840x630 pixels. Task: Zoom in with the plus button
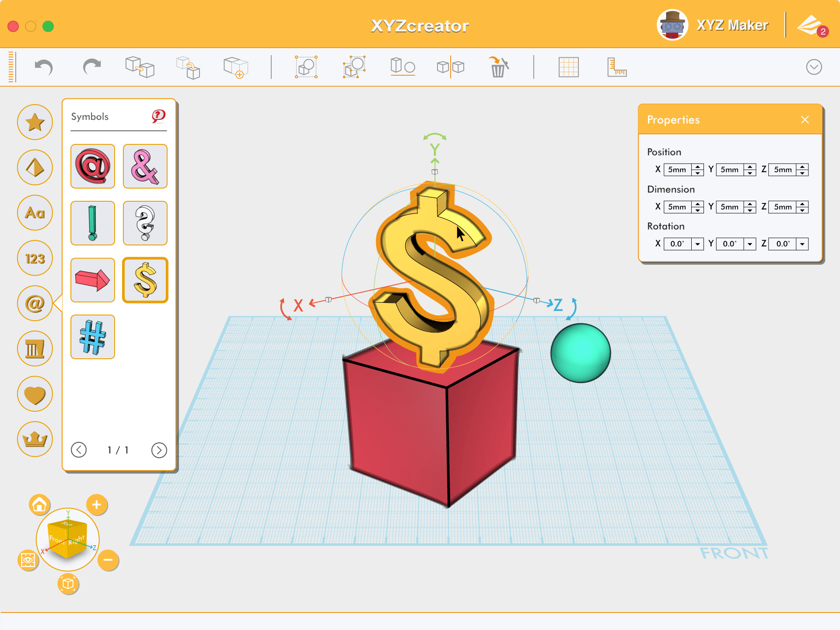click(x=97, y=505)
